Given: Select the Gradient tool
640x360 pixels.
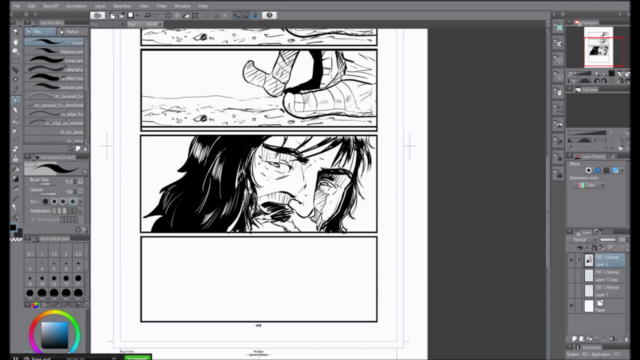Looking at the screenshot, I should 16,179.
